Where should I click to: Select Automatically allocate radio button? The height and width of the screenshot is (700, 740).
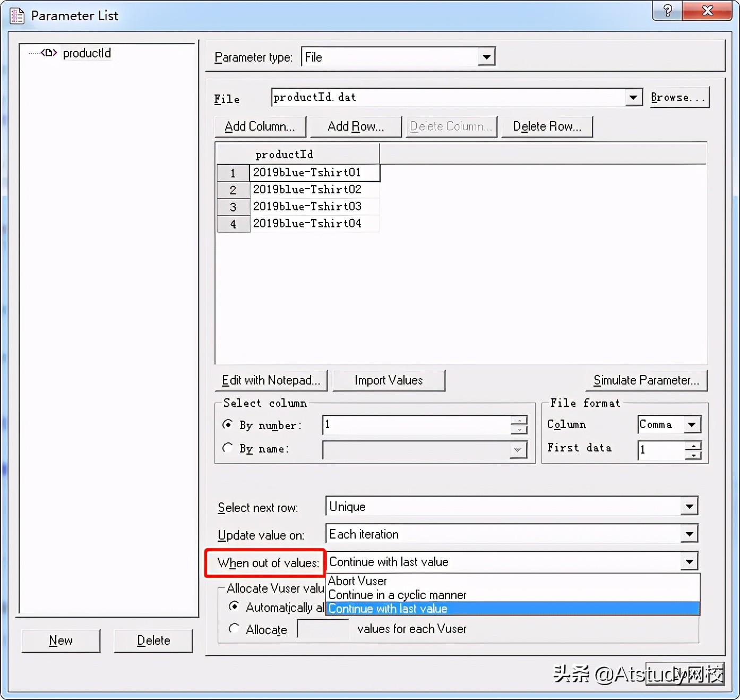coord(234,606)
